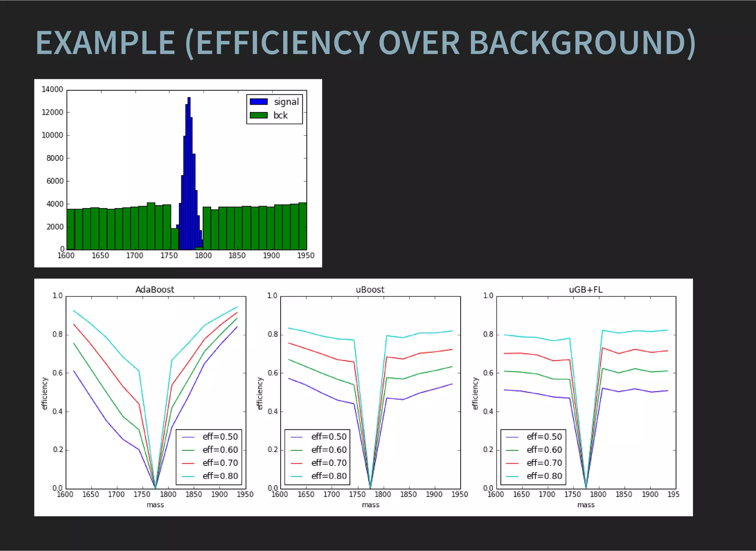The width and height of the screenshot is (756, 551).
Task: Click the 'mass' x-axis label under AdaBoost
Action: [155, 505]
